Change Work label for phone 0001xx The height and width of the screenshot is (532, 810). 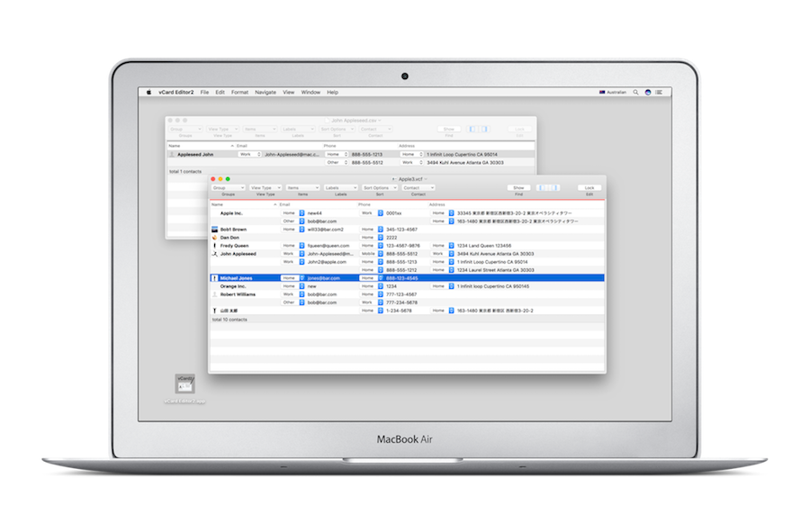pos(372,213)
